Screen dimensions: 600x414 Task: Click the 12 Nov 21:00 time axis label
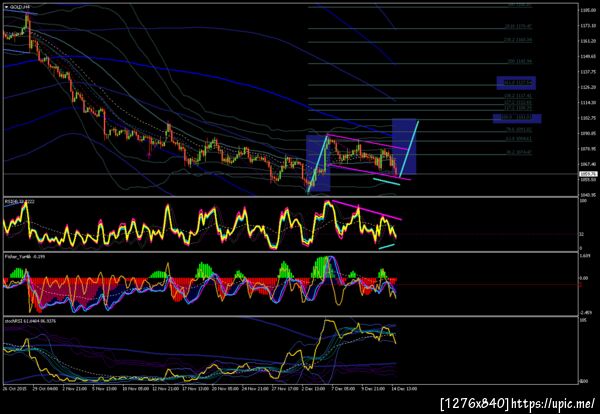coord(166,388)
